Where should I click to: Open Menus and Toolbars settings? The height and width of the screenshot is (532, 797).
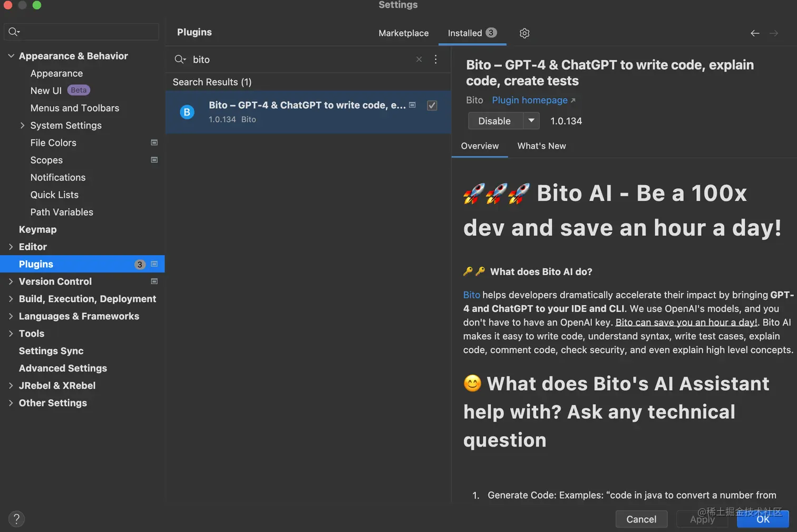(75, 108)
